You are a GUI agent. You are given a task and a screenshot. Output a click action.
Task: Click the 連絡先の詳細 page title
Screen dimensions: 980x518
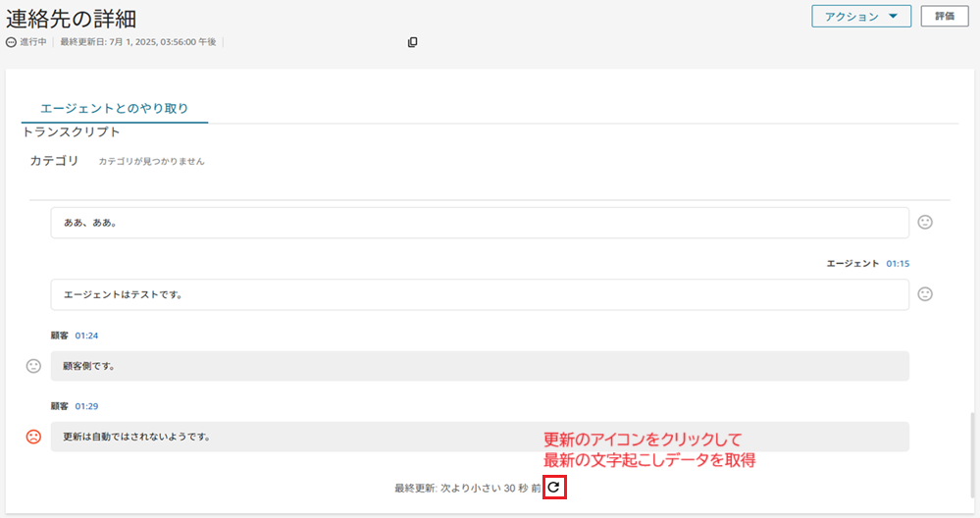[x=72, y=19]
